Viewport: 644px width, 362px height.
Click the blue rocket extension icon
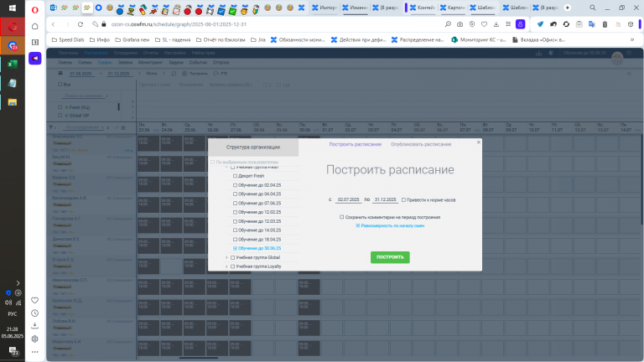[x=540, y=24]
